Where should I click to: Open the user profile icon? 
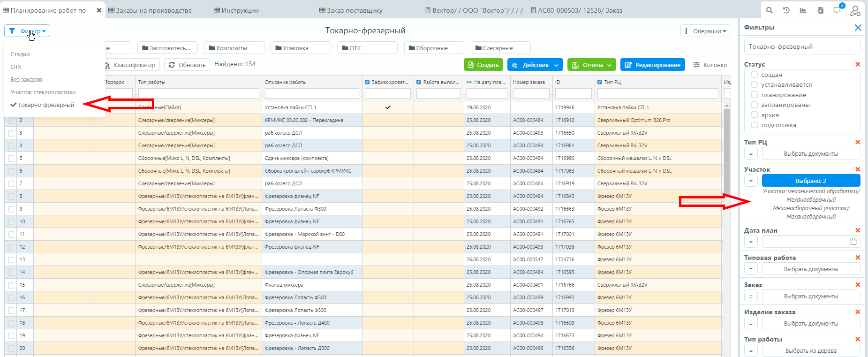[855, 10]
